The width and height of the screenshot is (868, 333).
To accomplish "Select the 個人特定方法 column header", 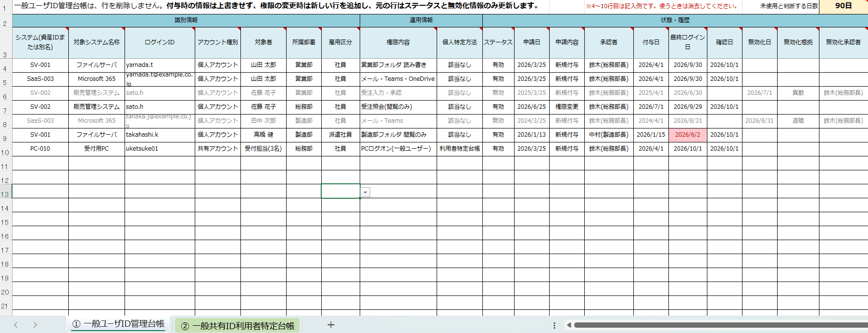I will pos(460,42).
